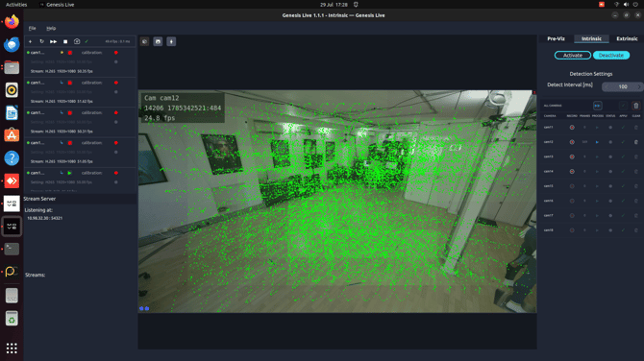Decrease Detect Interval with left arrow
This screenshot has width=644, height=361.
click(607, 86)
